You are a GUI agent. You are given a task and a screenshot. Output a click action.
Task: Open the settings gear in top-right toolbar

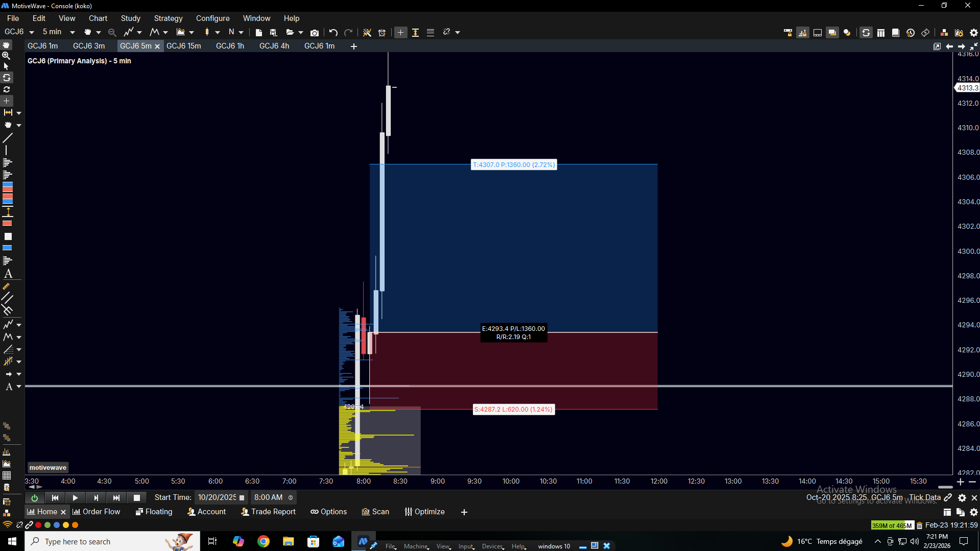[x=973, y=33]
